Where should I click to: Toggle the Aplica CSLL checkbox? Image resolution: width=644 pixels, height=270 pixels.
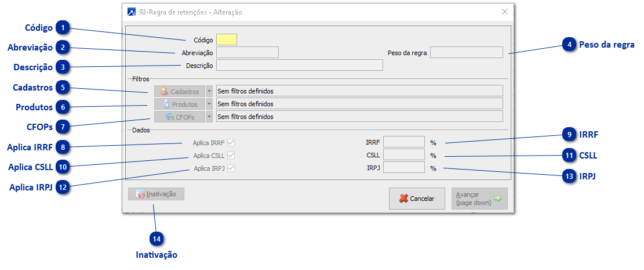(232, 155)
